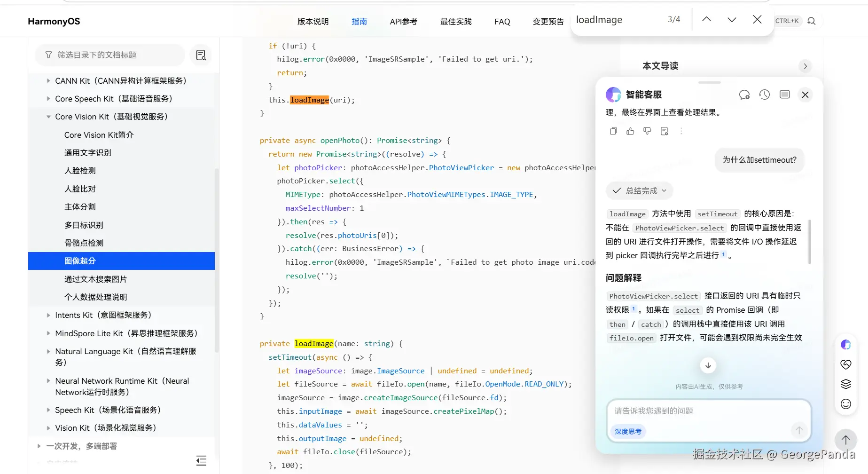Expand the Vision Kit tree node

click(x=48, y=428)
